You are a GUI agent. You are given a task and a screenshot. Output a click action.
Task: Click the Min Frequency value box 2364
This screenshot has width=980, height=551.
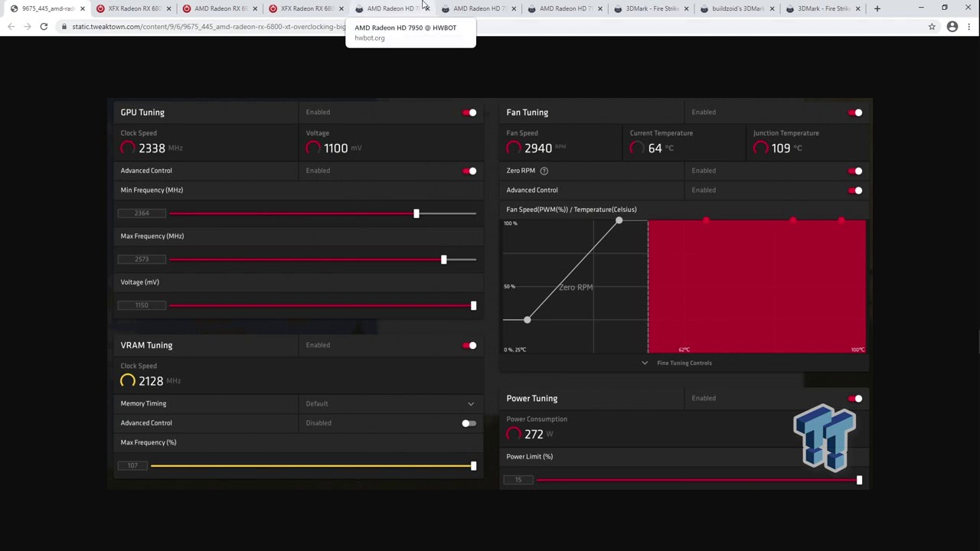pyautogui.click(x=142, y=214)
